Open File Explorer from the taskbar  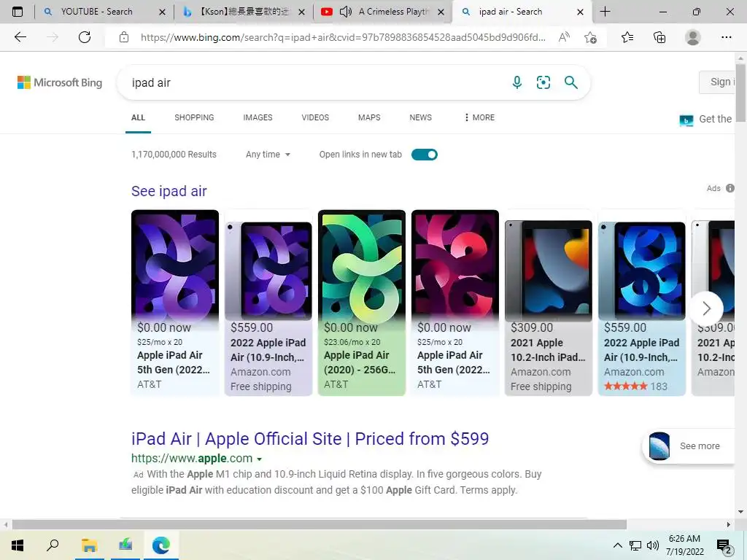[89, 545]
